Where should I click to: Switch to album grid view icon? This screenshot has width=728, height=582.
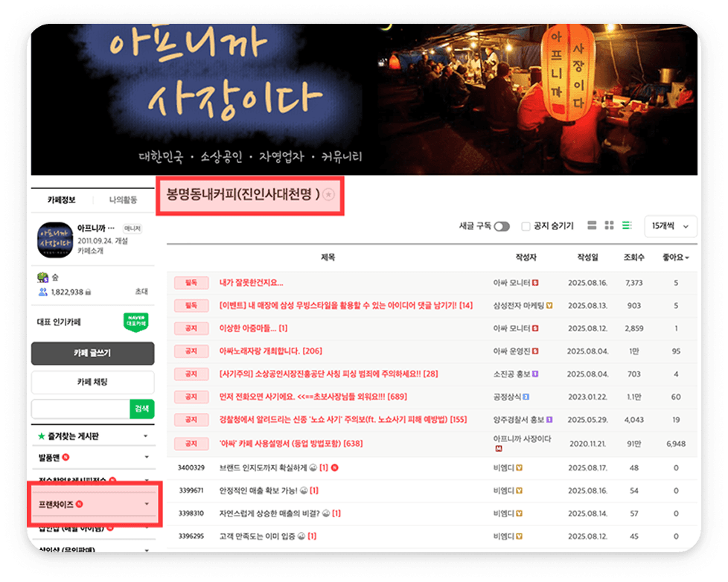tap(609, 226)
